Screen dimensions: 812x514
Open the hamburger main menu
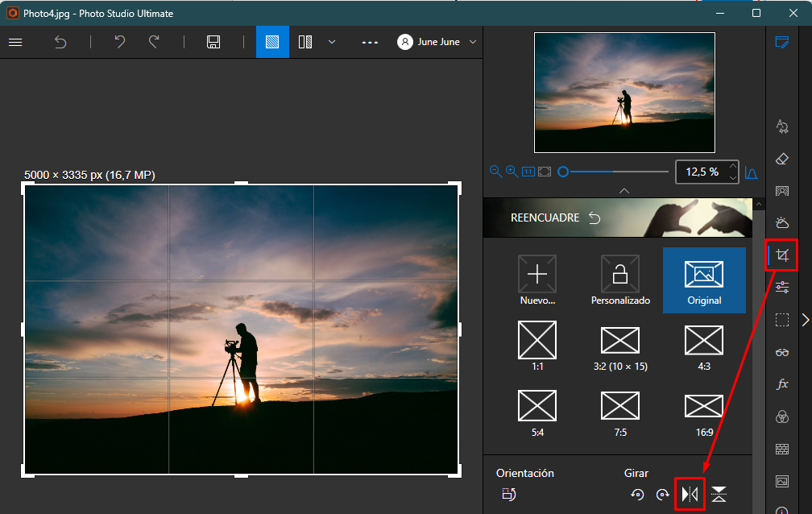[x=15, y=42]
